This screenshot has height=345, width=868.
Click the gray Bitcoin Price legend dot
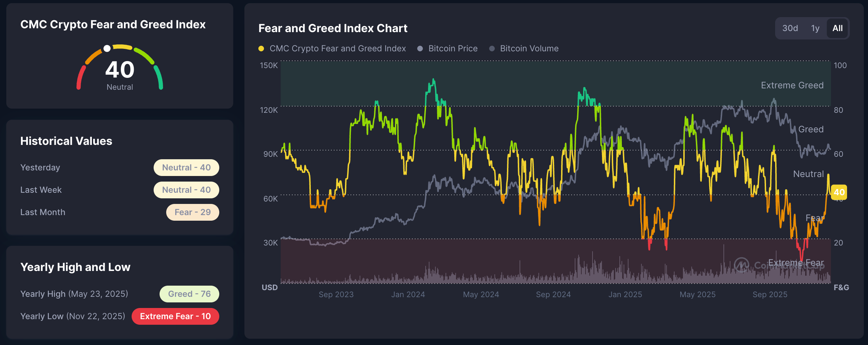420,49
